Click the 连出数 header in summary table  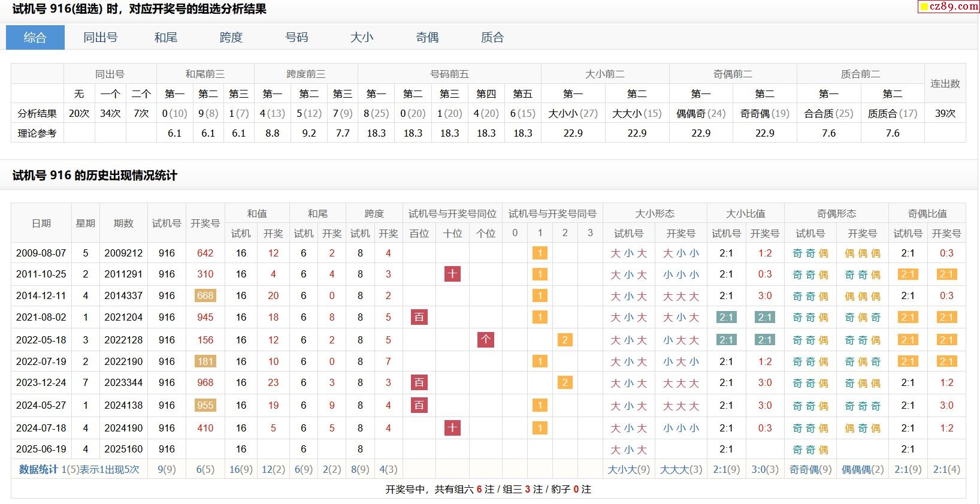[x=945, y=83]
